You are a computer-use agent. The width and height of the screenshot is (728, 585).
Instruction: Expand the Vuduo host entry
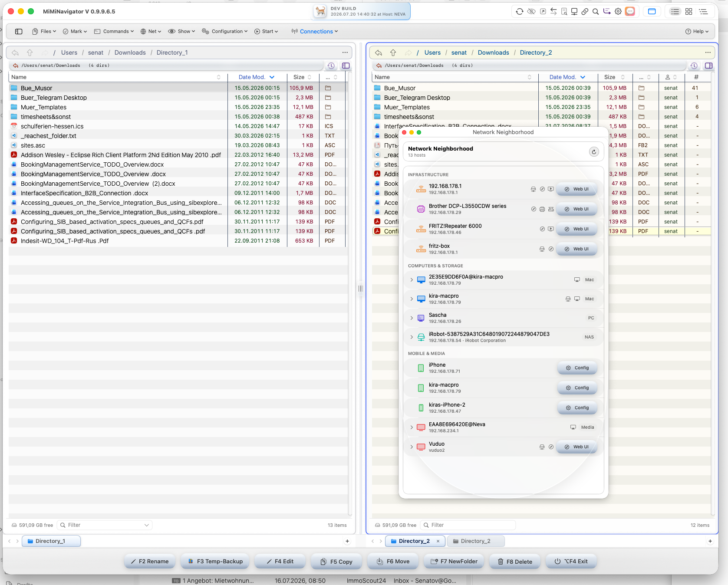[412, 447]
